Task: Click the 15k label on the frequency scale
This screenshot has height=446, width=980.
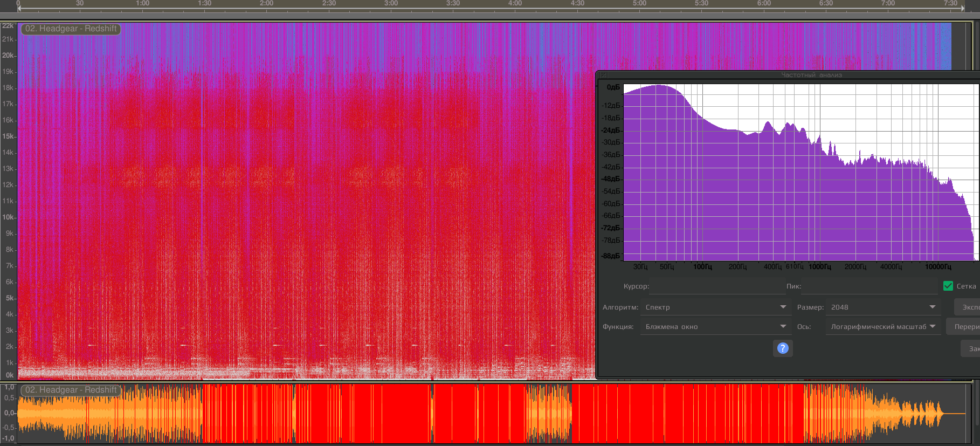Action: click(x=8, y=136)
